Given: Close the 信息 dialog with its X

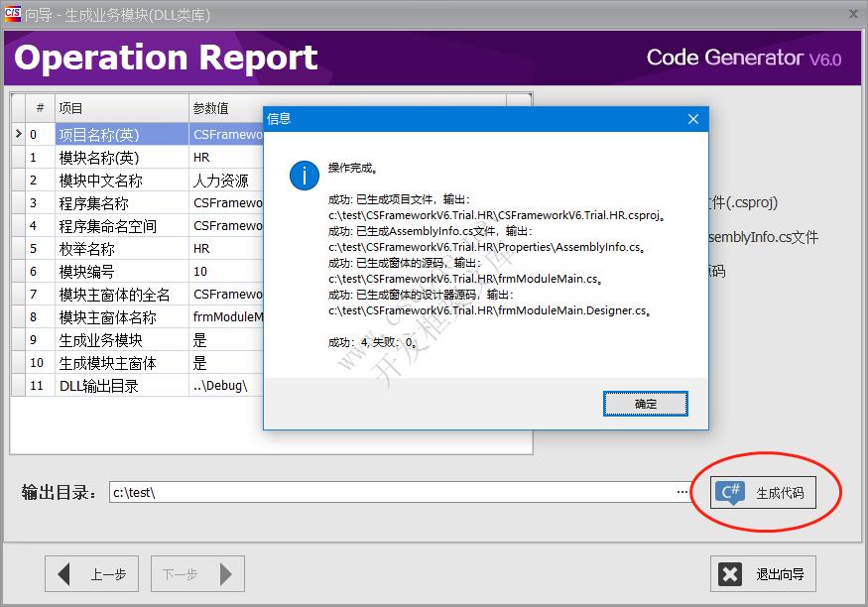Looking at the screenshot, I should coord(693,119).
